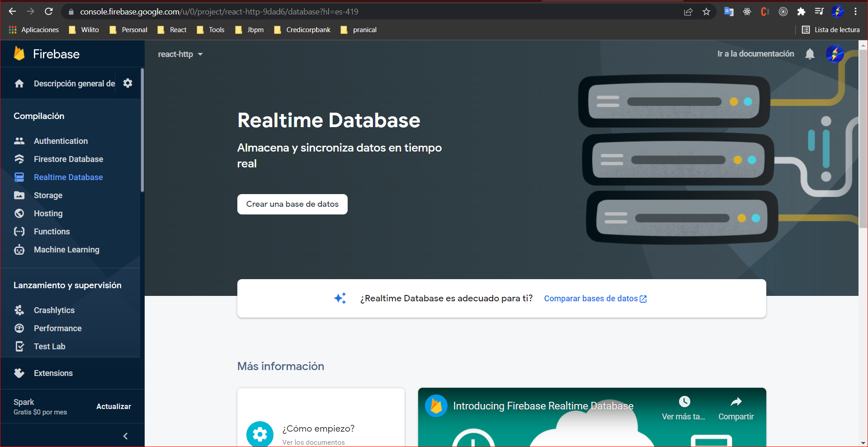This screenshot has width=868, height=447.
Task: Open the Test Lab icon
Action: point(19,347)
